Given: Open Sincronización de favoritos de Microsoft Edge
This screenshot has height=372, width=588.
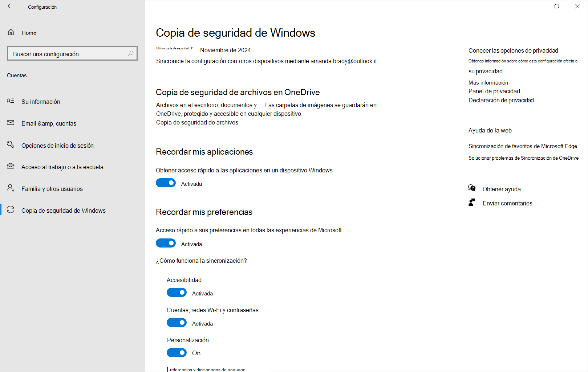Looking at the screenshot, I should pos(523,146).
